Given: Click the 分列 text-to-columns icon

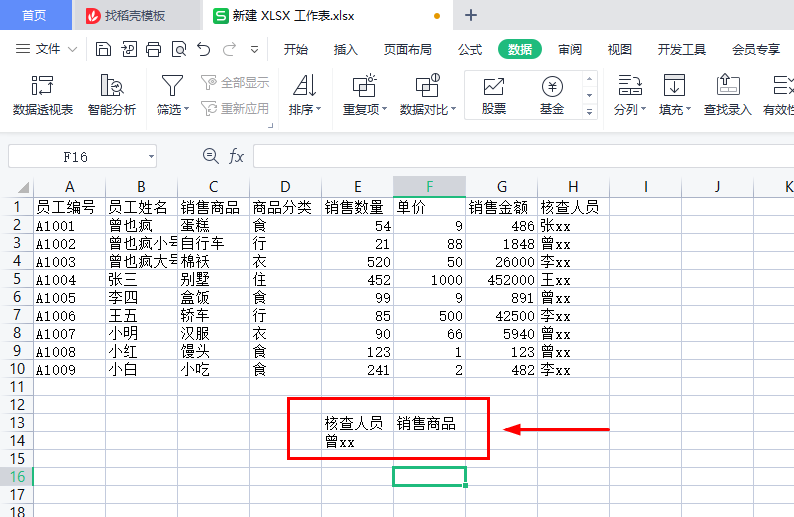Looking at the screenshot, I should (630, 86).
